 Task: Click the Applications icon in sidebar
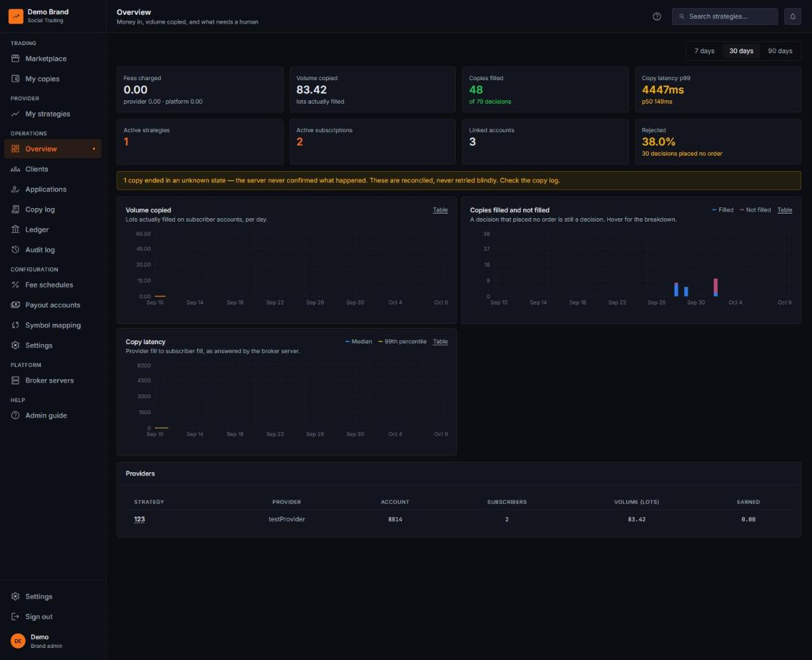click(15, 189)
